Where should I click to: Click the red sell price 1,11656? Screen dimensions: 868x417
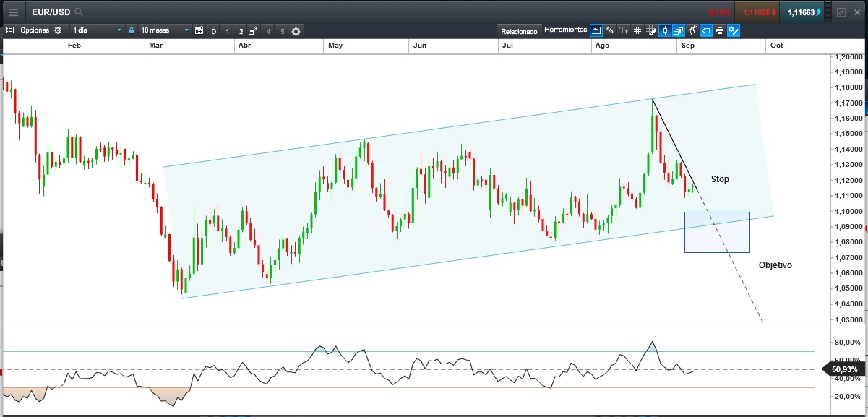click(757, 12)
